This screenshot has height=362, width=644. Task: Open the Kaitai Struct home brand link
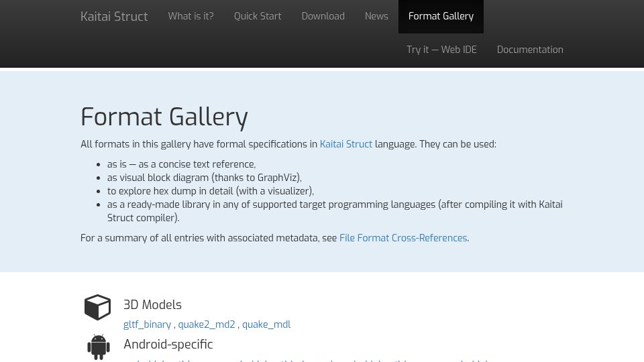coord(114,16)
